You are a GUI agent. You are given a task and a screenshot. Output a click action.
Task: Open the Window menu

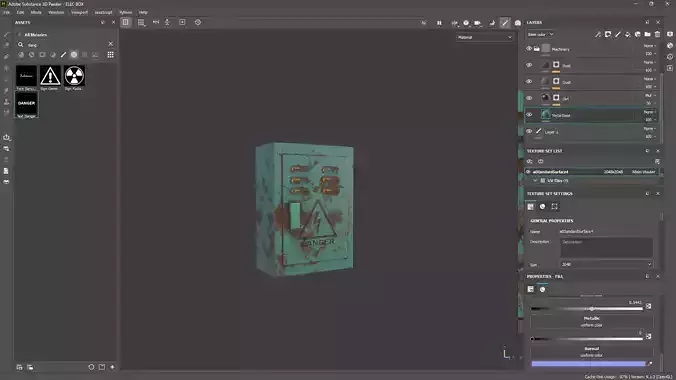tap(56, 13)
